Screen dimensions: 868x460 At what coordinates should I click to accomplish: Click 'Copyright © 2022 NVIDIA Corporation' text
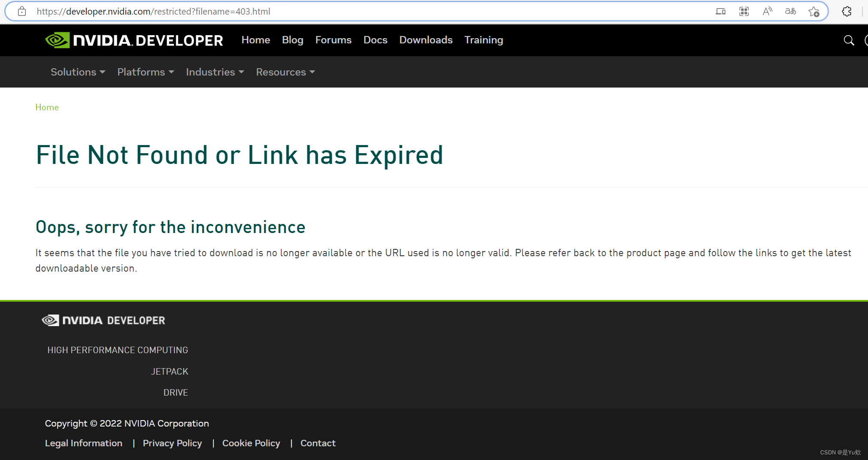pos(127,424)
